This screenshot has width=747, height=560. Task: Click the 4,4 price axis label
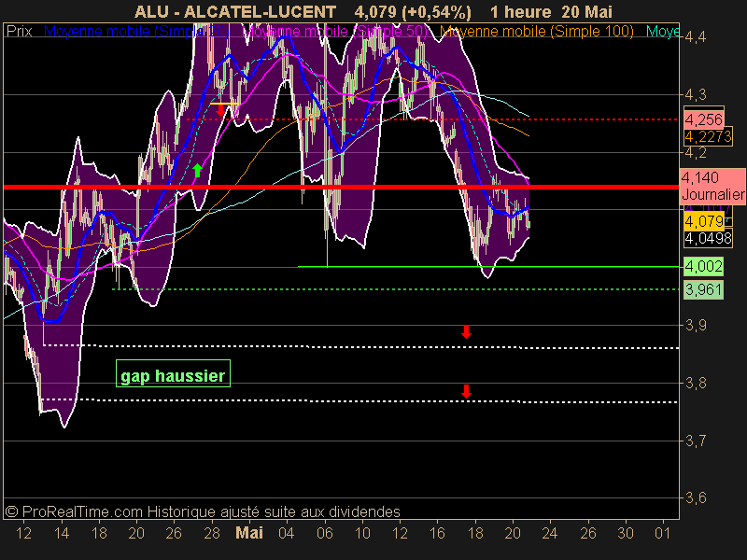pyautogui.click(x=696, y=36)
